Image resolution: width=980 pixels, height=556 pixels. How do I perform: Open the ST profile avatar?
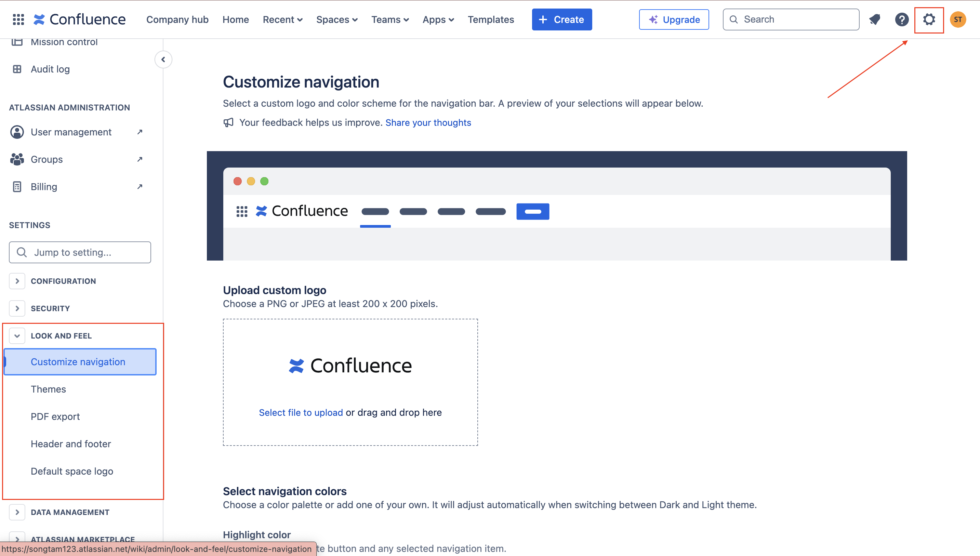pyautogui.click(x=958, y=19)
